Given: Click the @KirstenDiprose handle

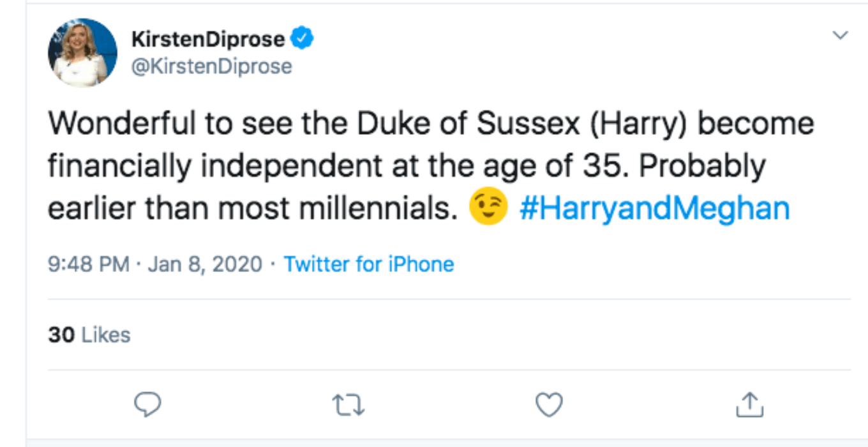Looking at the screenshot, I should [x=211, y=66].
